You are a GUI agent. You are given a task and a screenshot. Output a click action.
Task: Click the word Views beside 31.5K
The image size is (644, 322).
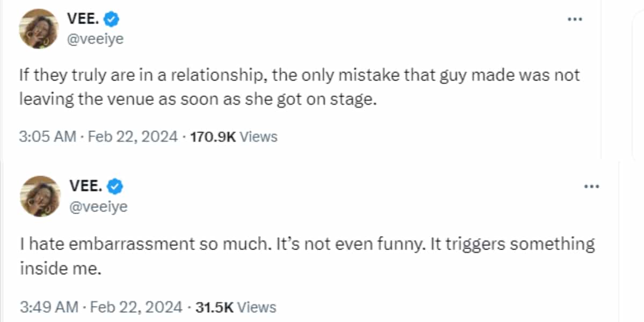[x=257, y=308]
